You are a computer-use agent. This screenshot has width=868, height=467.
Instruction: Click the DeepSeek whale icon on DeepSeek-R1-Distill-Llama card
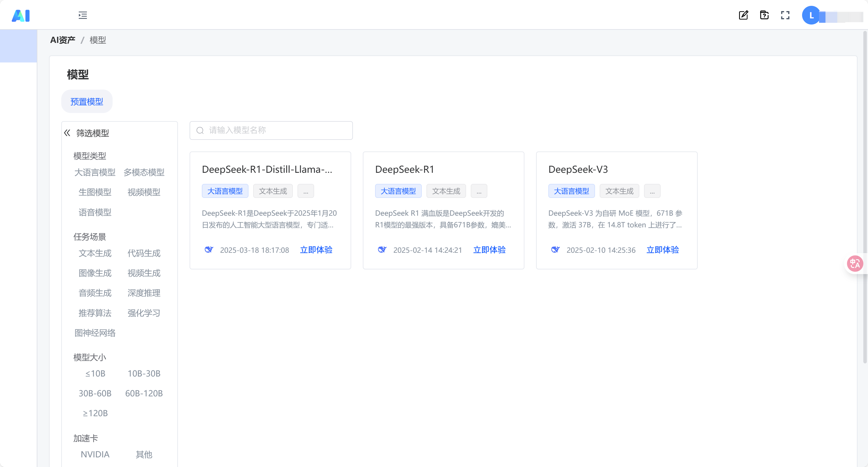click(x=209, y=250)
